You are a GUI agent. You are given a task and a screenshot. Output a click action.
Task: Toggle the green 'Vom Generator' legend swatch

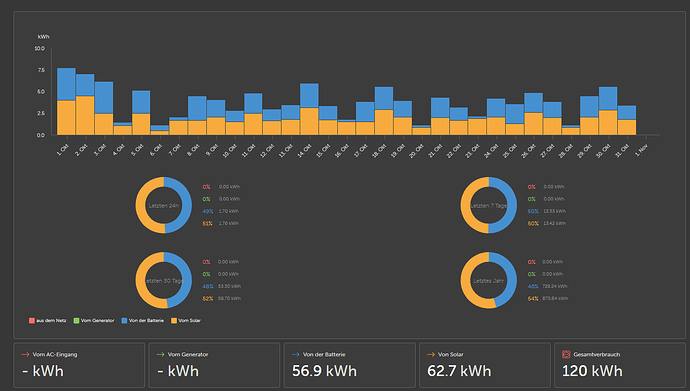(x=76, y=321)
